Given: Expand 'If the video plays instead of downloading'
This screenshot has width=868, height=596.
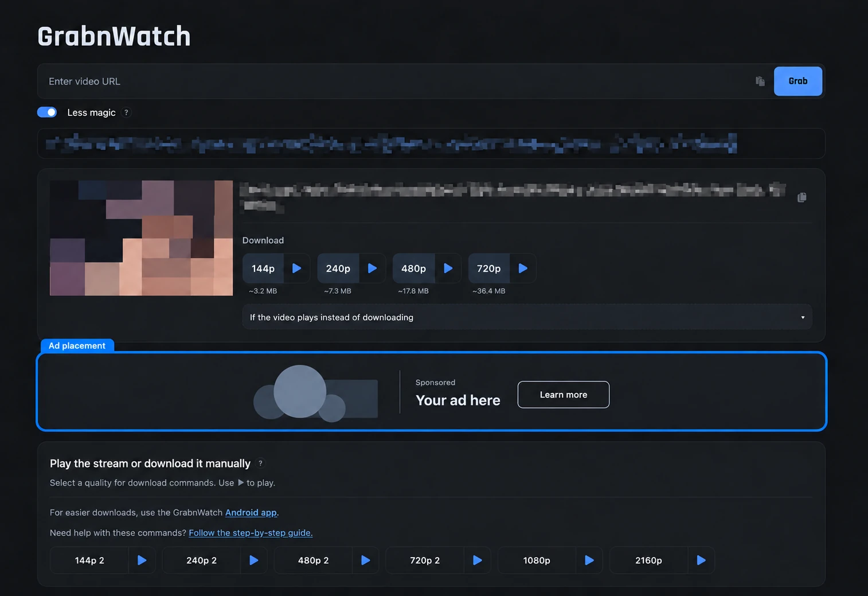Looking at the screenshot, I should 527,317.
